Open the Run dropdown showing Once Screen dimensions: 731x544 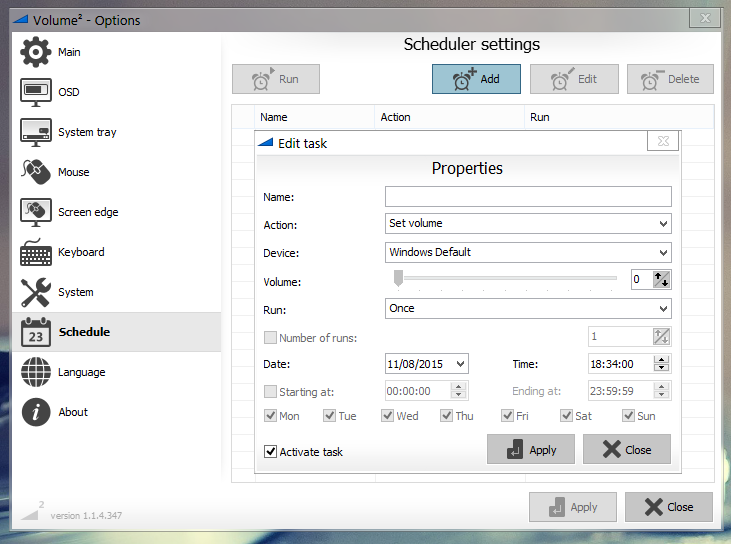point(528,309)
